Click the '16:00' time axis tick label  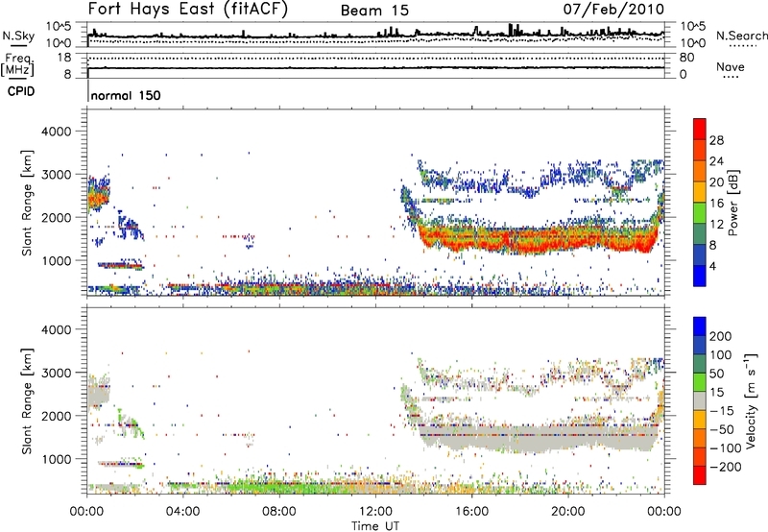pyautogui.click(x=471, y=512)
